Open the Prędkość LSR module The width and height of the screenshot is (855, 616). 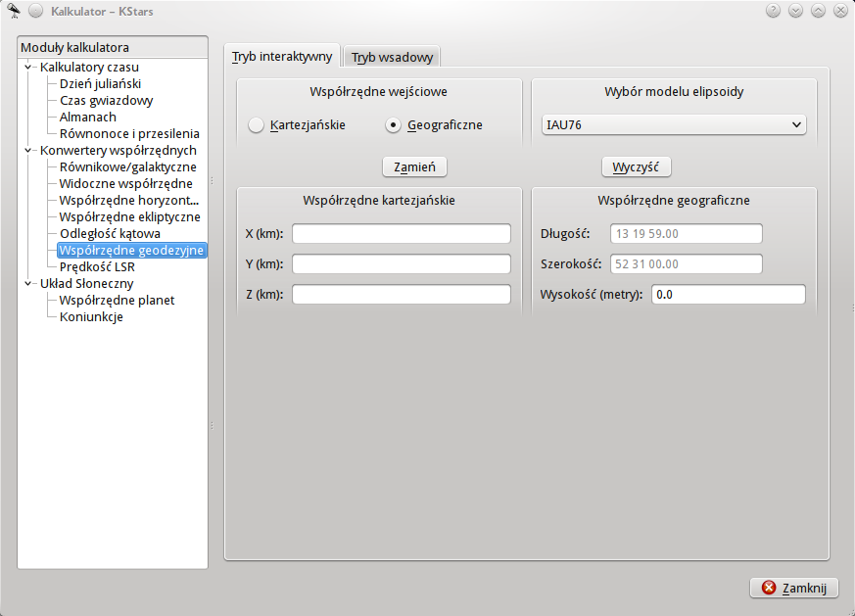97,267
